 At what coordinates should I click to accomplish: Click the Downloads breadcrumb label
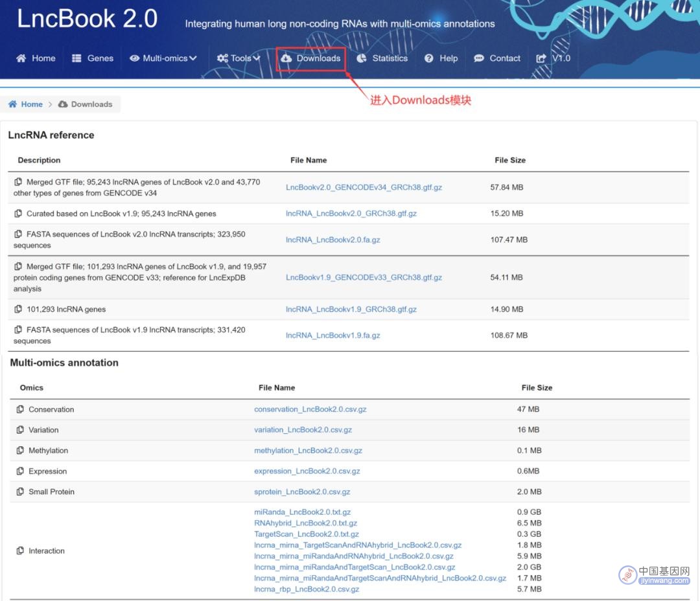point(91,104)
